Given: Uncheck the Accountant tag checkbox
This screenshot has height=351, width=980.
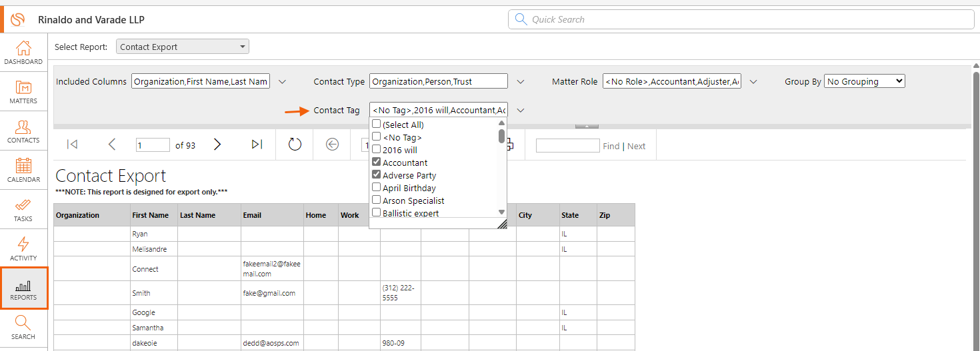Looking at the screenshot, I should click(377, 163).
